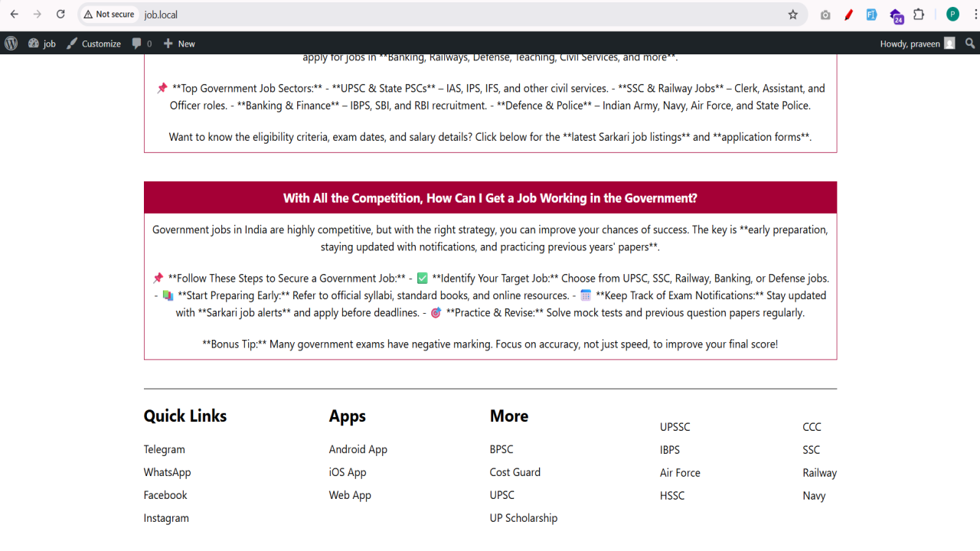The image size is (980, 551).
Task: Open the comments bubble in the admin bar
Action: tap(142, 44)
